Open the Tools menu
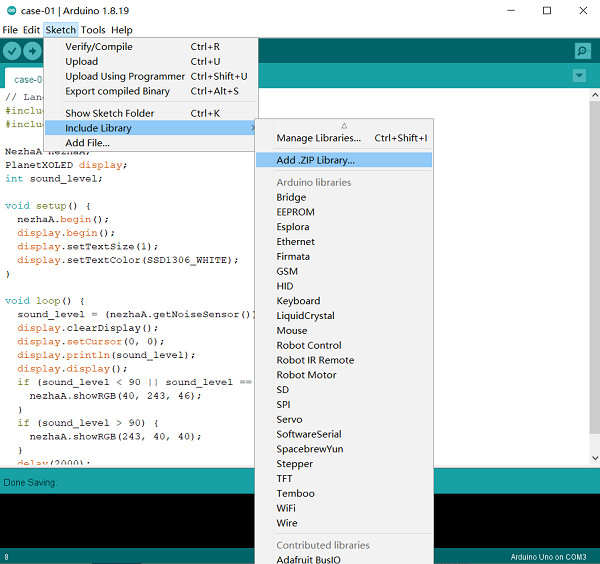This screenshot has width=600, height=564. click(x=93, y=30)
